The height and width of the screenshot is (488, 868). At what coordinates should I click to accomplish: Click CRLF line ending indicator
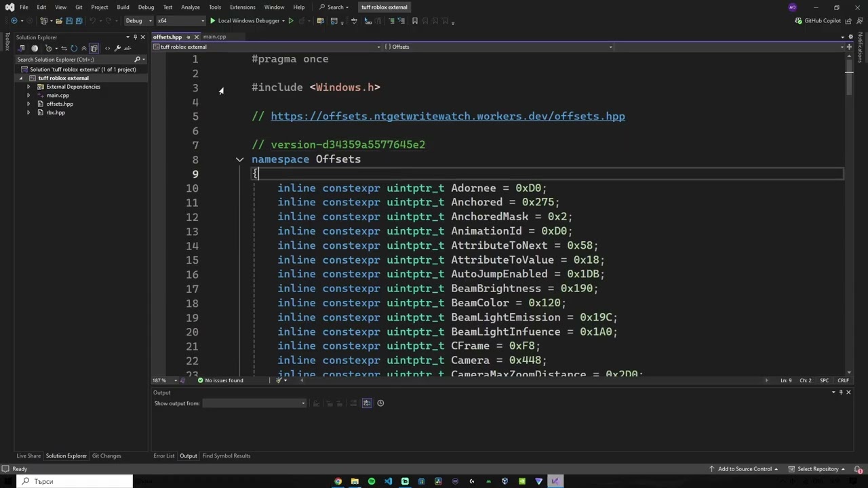click(844, 380)
